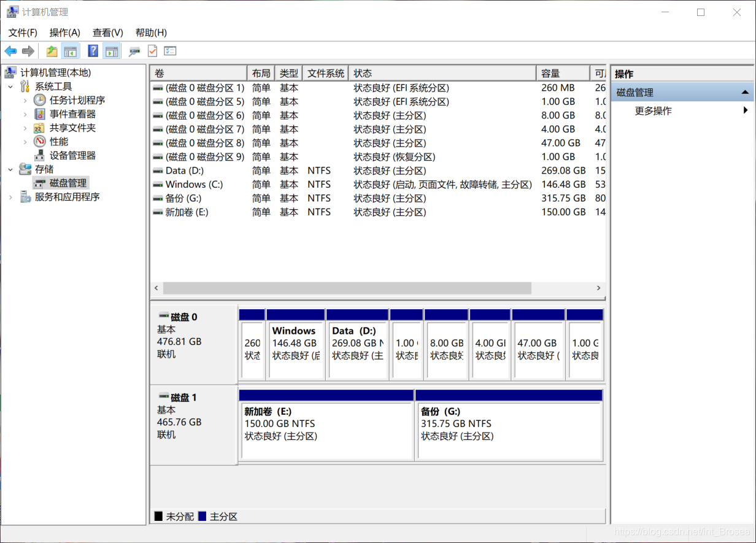Sort by the 容量 column header
The height and width of the screenshot is (543, 756).
tap(563, 73)
